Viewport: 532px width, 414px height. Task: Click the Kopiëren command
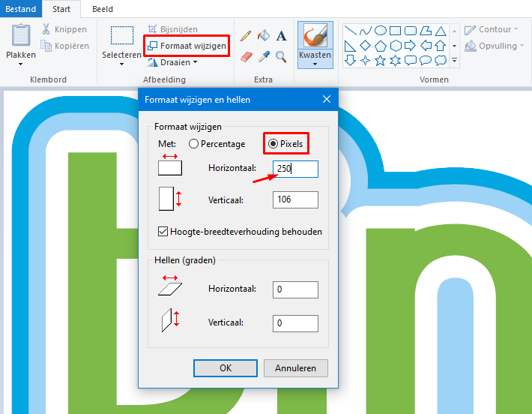64,46
